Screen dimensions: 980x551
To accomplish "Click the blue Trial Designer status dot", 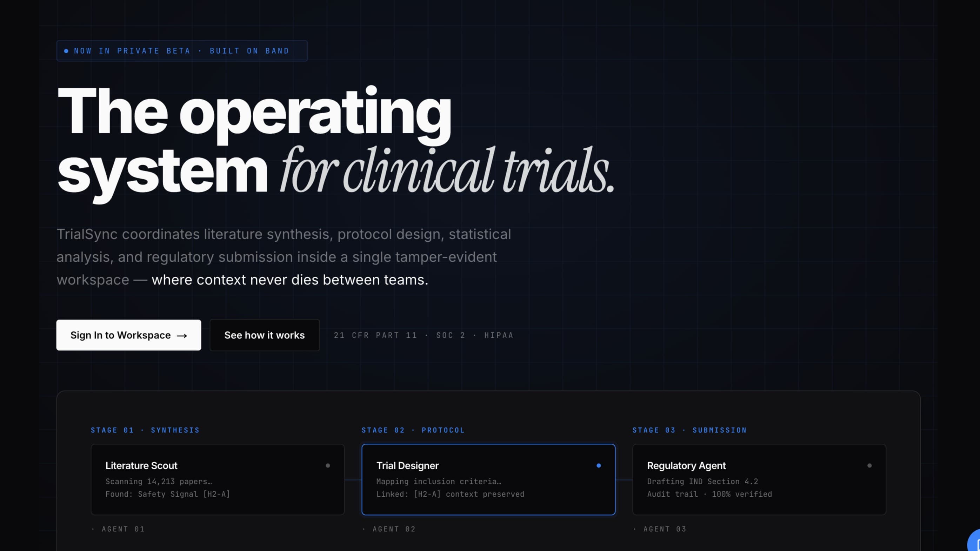I will click(599, 465).
